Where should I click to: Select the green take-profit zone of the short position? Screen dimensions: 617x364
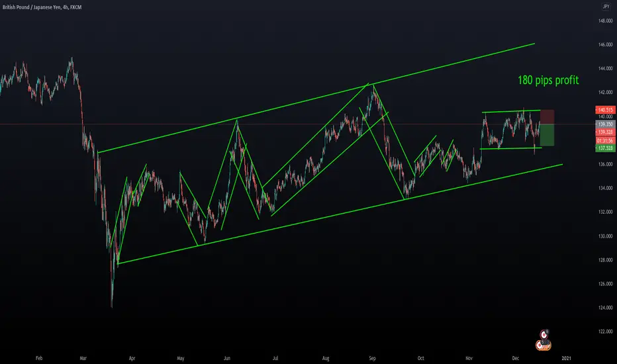coord(547,135)
